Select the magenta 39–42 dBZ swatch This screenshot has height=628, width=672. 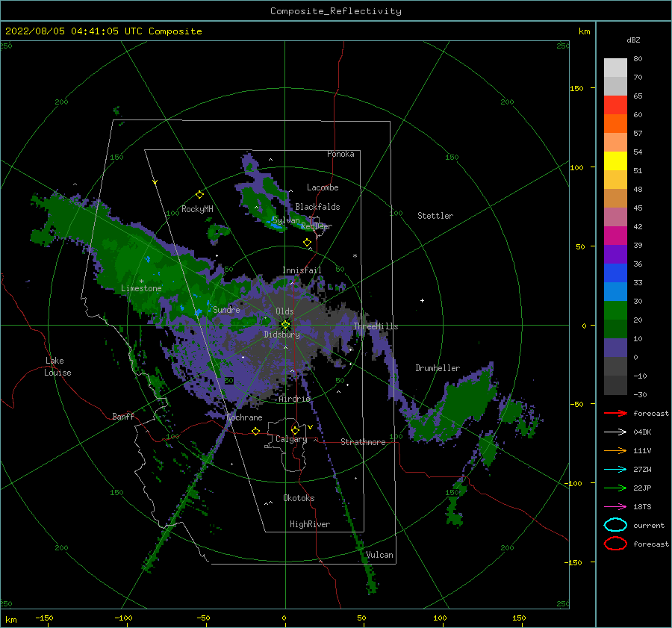click(615, 236)
